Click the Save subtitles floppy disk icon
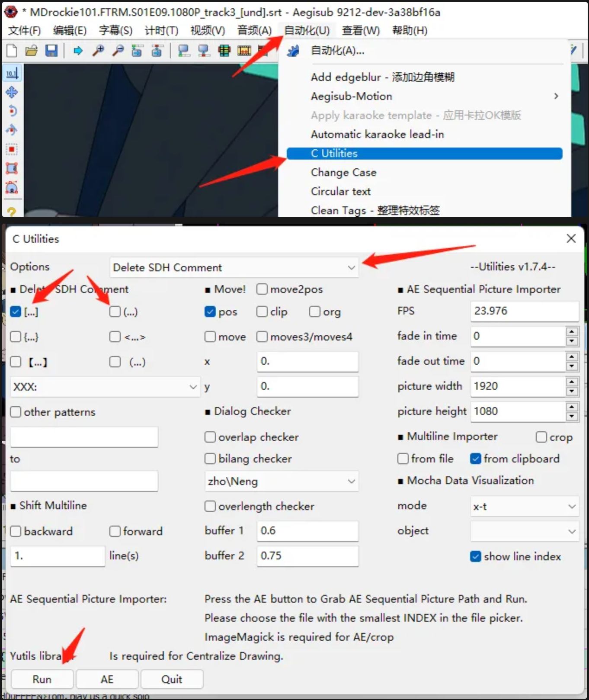The image size is (589, 700). click(51, 51)
